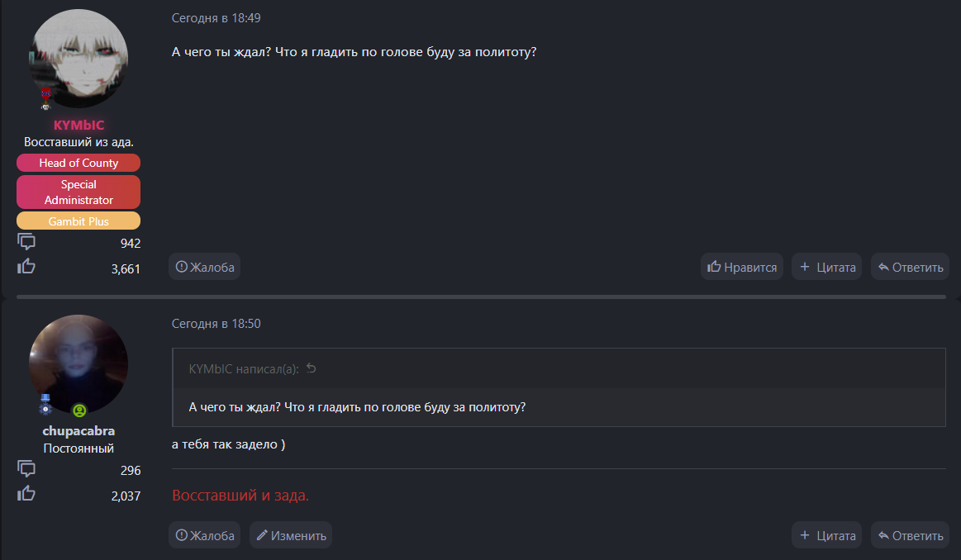
Task: Click the small badge icon under KYMbIC's avatar
Action: coord(45,100)
